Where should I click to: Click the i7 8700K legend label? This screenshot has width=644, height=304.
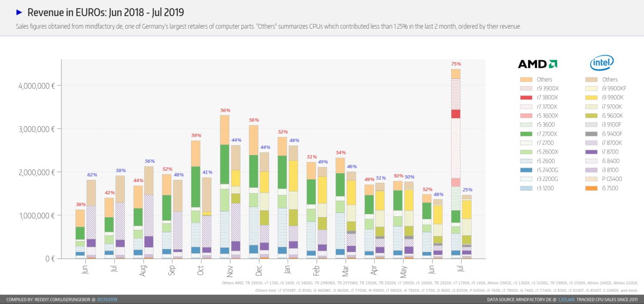tap(613, 143)
